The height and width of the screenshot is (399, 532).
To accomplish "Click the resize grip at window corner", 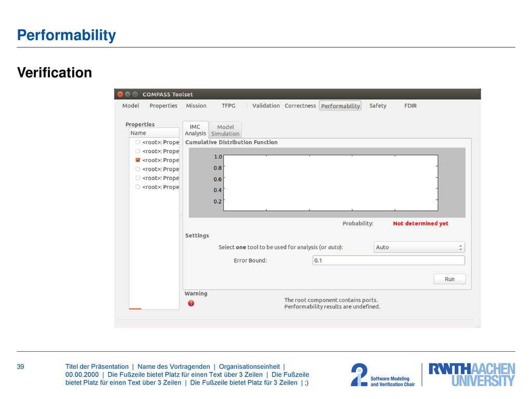I will tap(478, 326).
